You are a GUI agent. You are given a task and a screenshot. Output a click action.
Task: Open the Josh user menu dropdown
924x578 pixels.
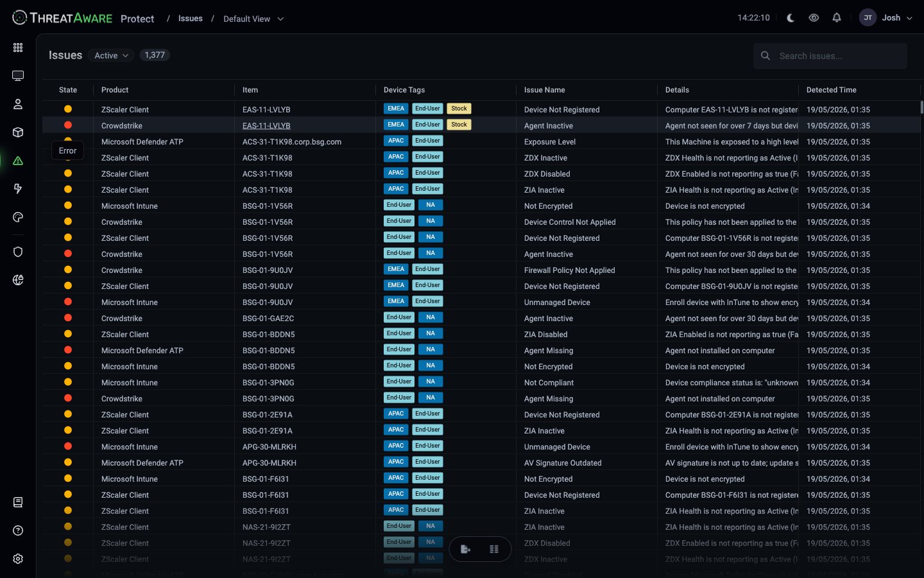[897, 18]
